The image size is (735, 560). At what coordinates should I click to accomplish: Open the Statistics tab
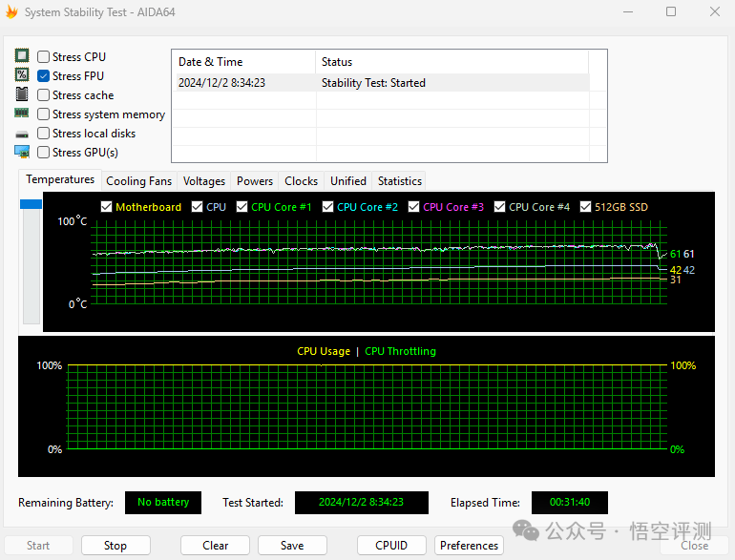tap(400, 181)
